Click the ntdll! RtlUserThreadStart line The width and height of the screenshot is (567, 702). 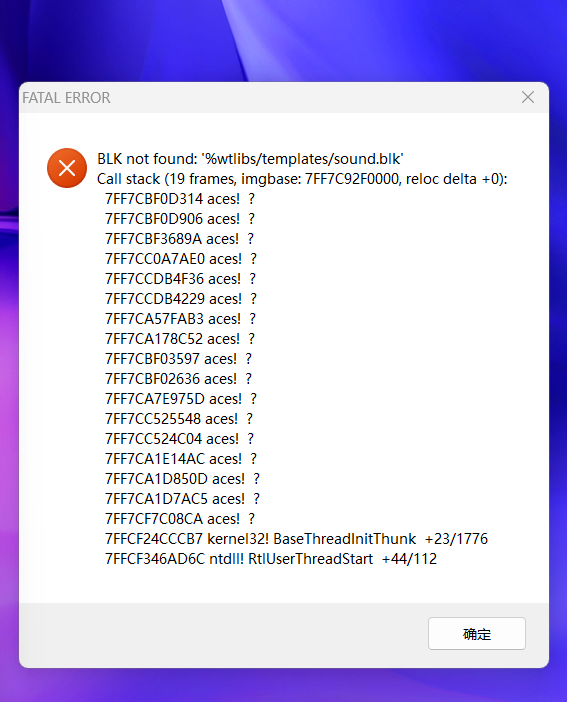[271, 559]
